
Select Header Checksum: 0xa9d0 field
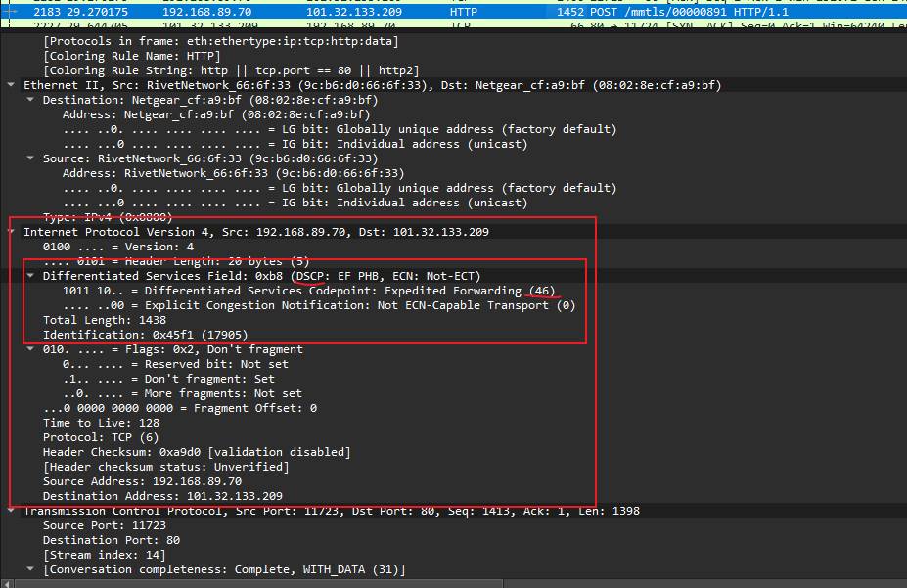pos(197,452)
